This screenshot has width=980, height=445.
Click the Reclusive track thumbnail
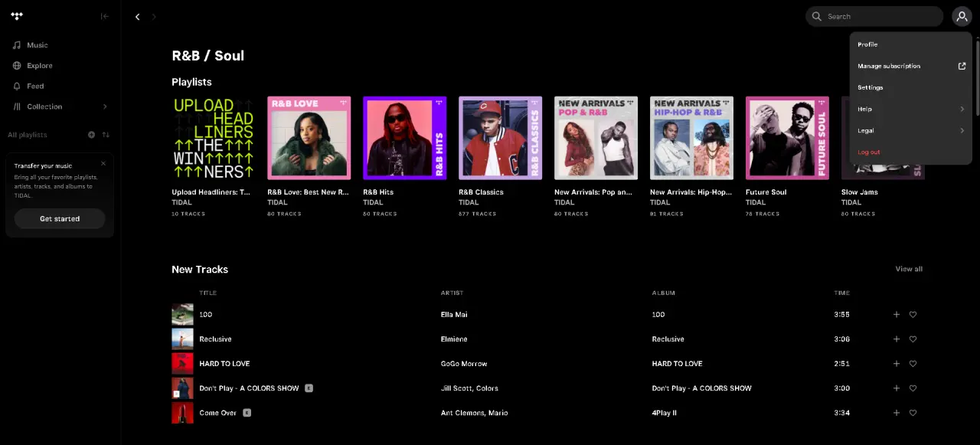pyautogui.click(x=182, y=339)
